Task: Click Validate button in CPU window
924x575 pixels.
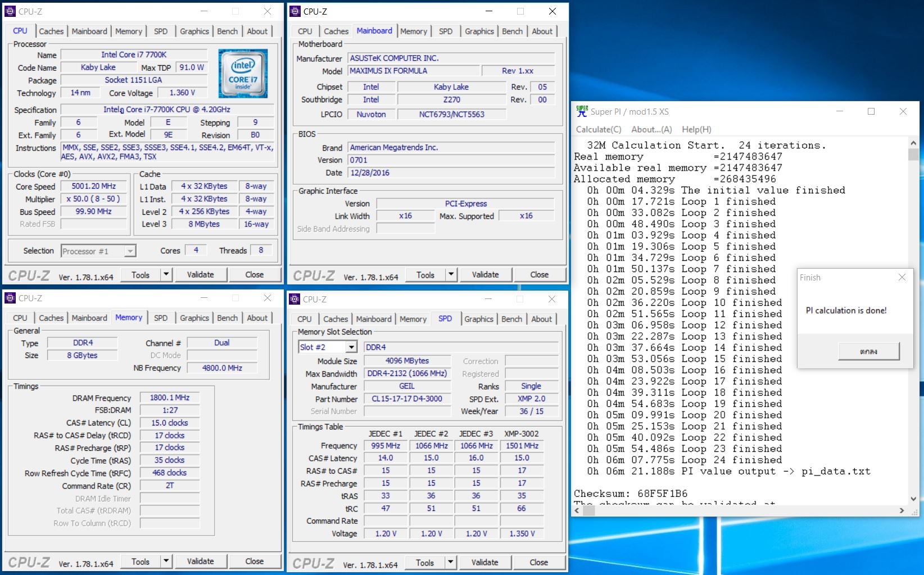Action: point(200,274)
